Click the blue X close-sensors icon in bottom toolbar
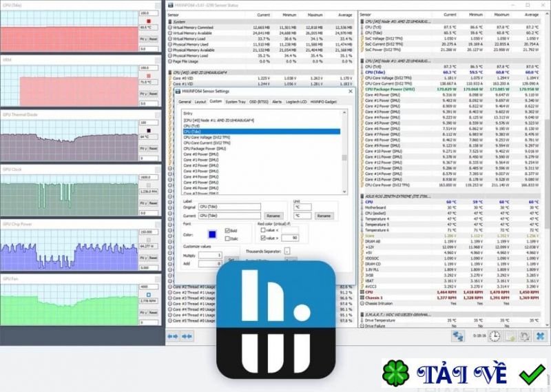Viewport: 551px width, 392px height. (541, 336)
